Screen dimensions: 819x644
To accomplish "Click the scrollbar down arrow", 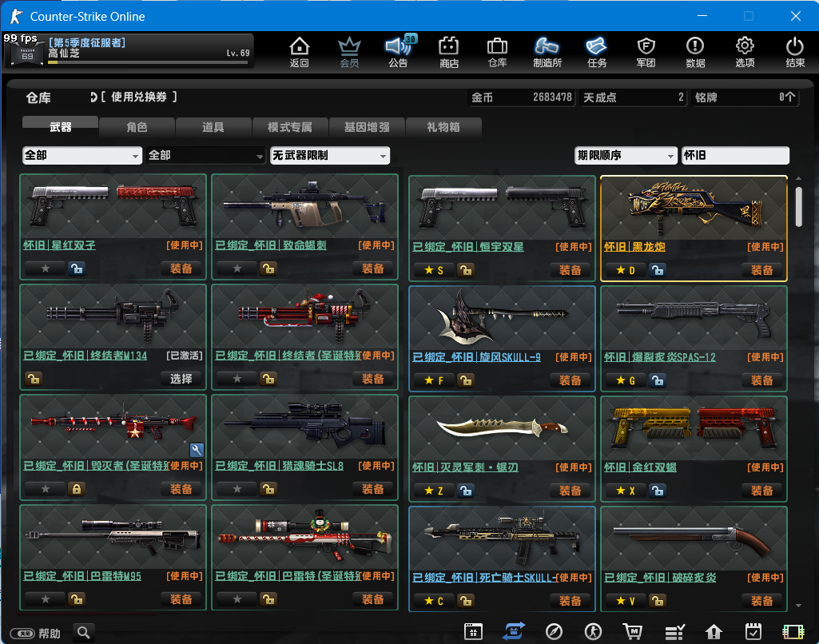I will 799,606.
